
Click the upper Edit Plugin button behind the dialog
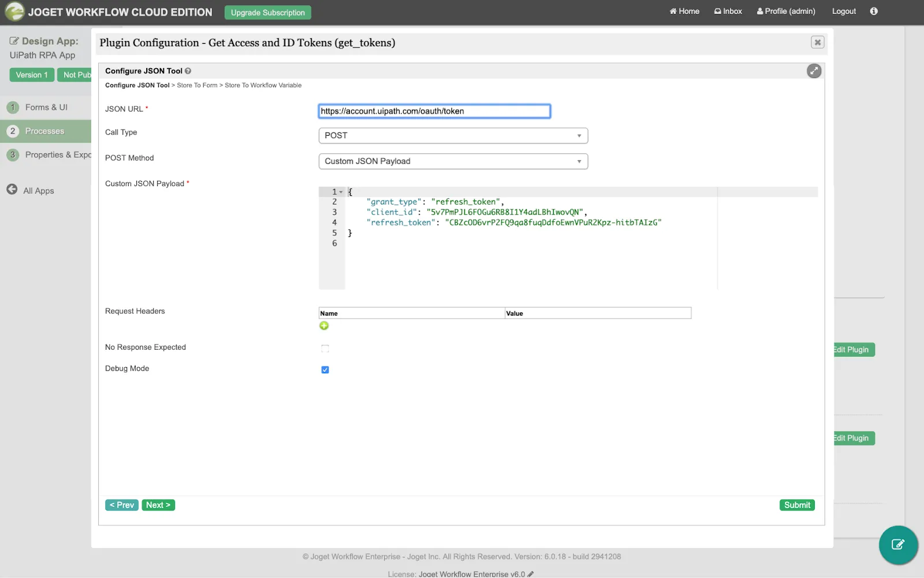pos(854,350)
